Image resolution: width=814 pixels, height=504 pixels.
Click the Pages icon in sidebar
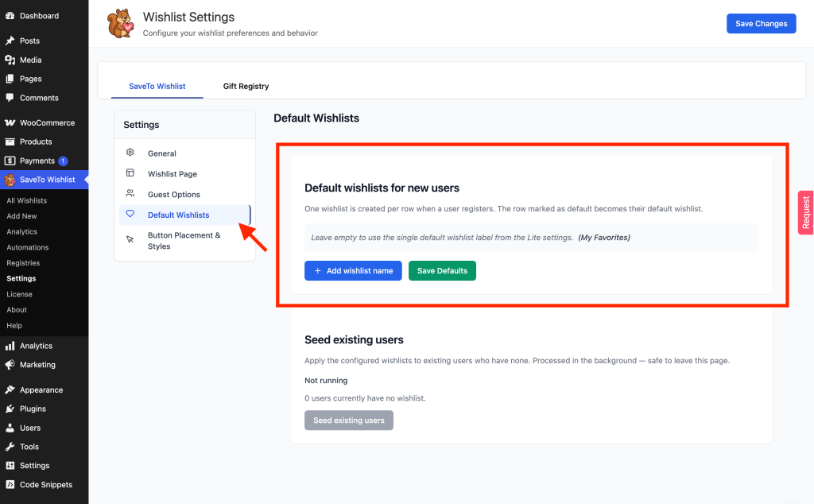pyautogui.click(x=10, y=79)
